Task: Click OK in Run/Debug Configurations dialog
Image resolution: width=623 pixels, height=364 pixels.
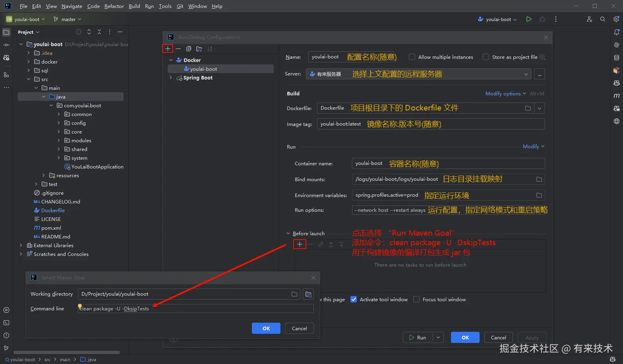Action: (x=465, y=337)
